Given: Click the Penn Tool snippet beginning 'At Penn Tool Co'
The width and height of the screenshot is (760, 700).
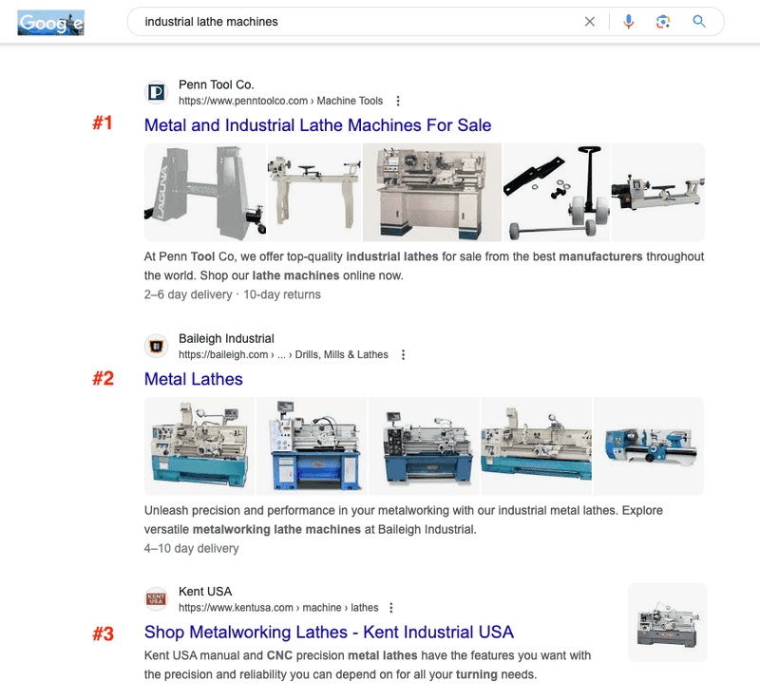Looking at the screenshot, I should point(424,266).
